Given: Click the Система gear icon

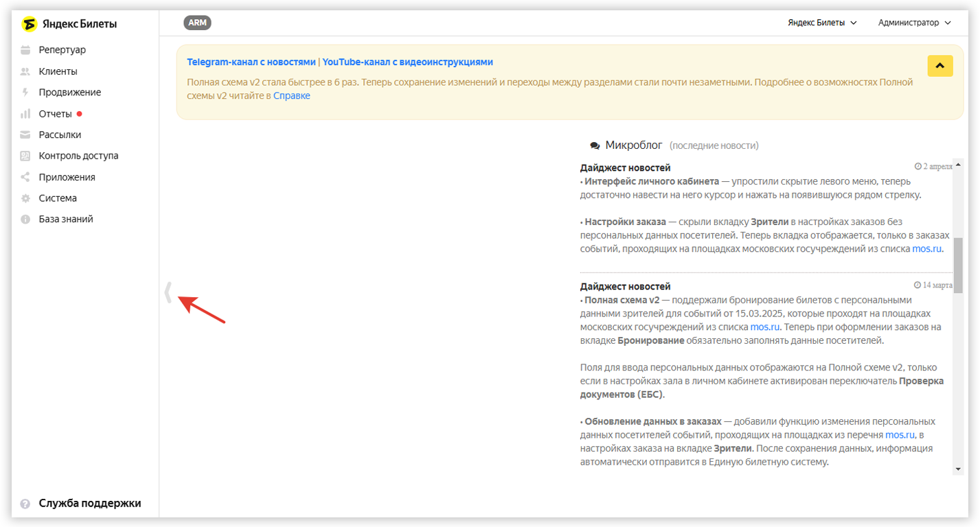Looking at the screenshot, I should point(25,198).
